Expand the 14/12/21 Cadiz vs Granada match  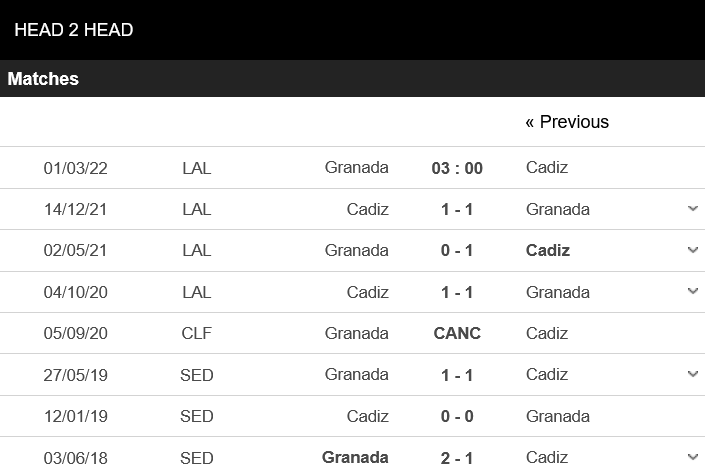coord(692,209)
